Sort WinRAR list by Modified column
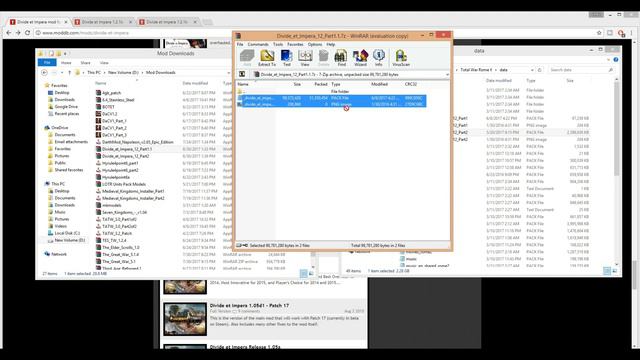The height and width of the screenshot is (360, 640). [379, 84]
